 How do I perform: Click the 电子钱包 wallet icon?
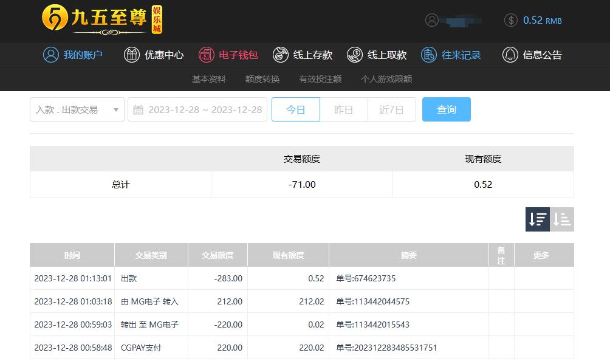point(206,55)
